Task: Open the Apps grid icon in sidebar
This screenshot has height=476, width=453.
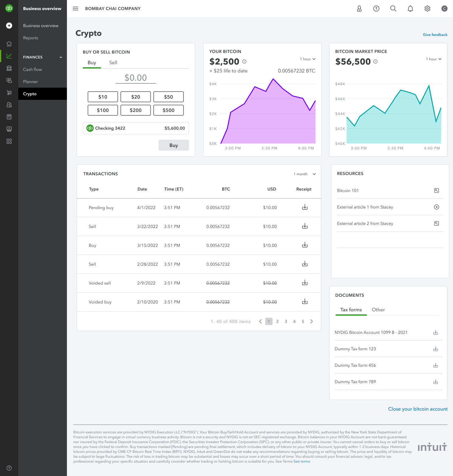Action: click(x=9, y=141)
